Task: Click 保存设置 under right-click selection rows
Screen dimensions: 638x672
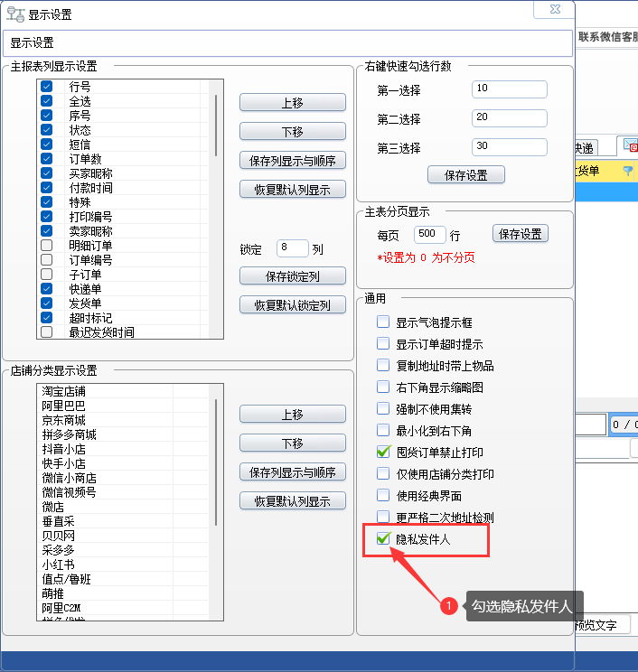Action: tap(466, 175)
